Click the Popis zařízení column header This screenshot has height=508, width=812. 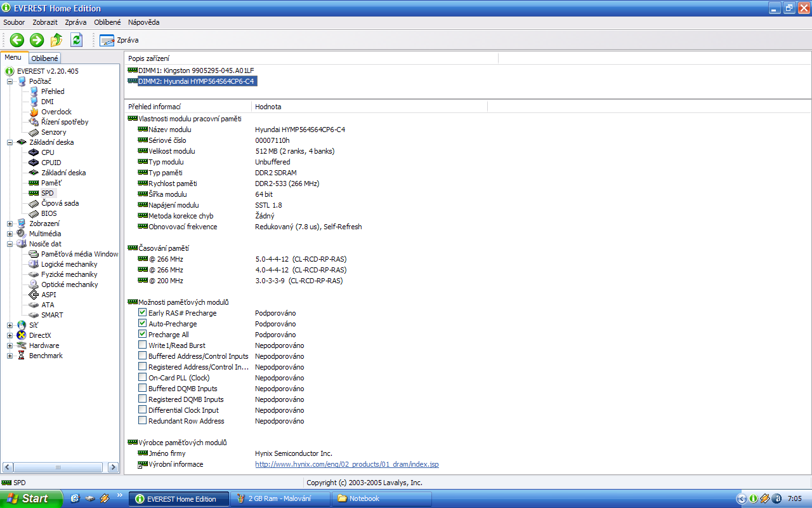[x=311, y=58]
